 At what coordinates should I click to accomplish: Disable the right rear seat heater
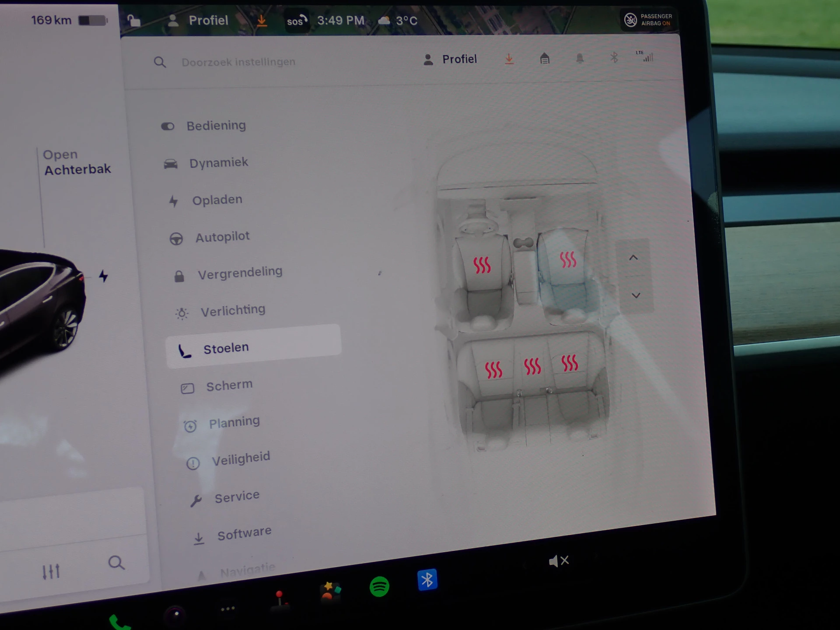[569, 364]
